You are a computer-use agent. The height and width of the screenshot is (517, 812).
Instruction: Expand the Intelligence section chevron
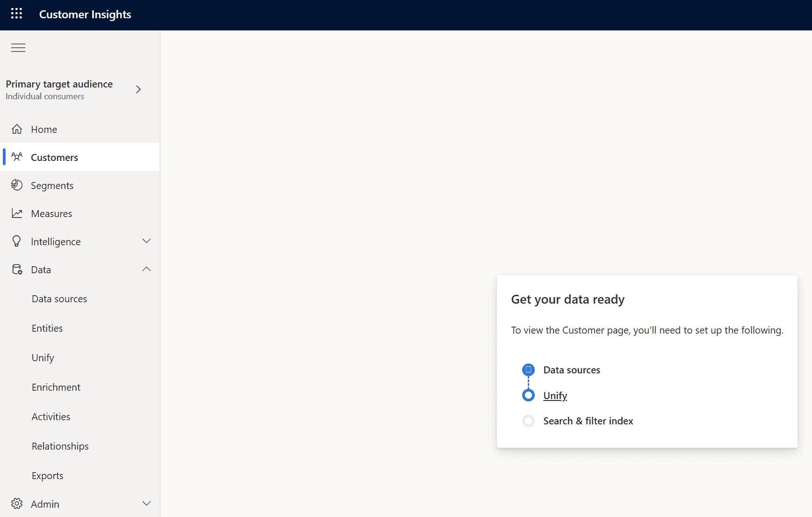146,241
